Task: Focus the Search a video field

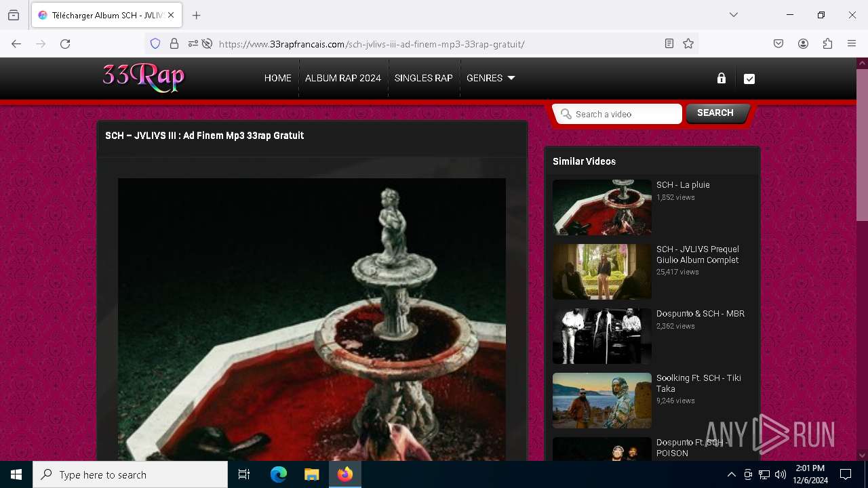Action: click(x=617, y=114)
